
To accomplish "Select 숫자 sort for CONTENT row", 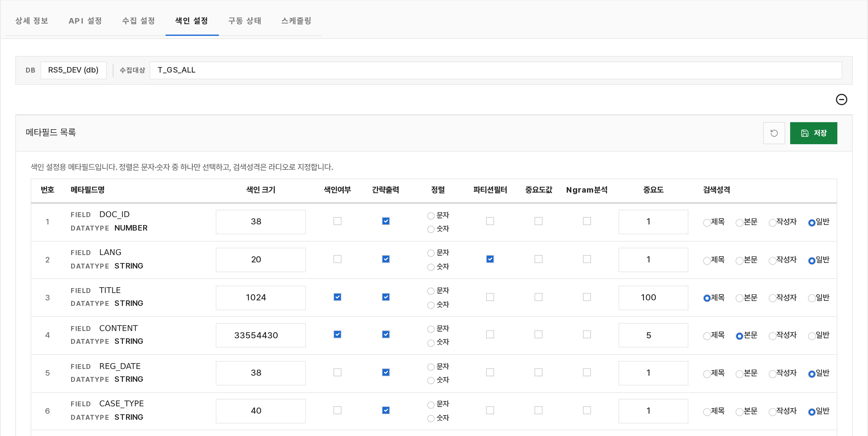I will tap(431, 343).
